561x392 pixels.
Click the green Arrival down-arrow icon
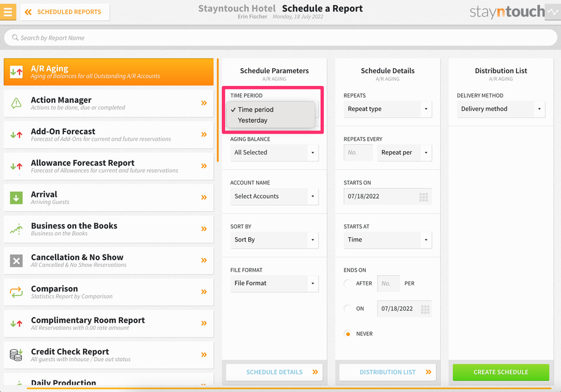pyautogui.click(x=16, y=198)
